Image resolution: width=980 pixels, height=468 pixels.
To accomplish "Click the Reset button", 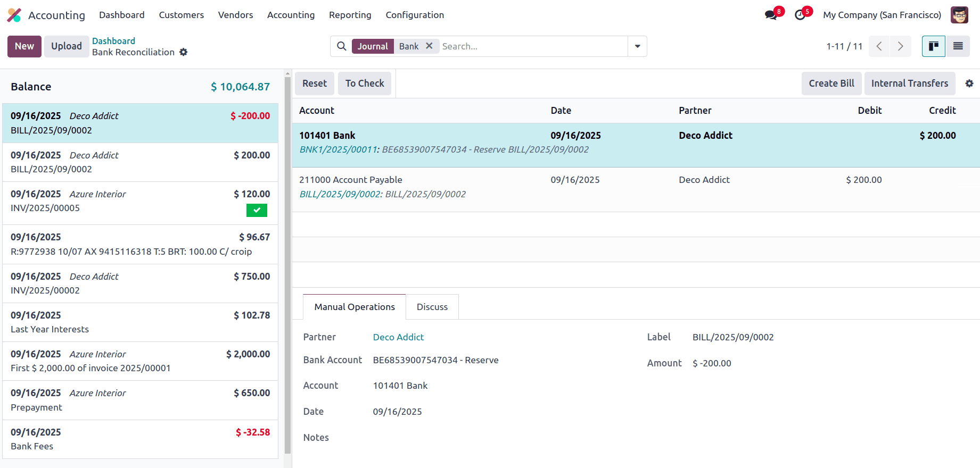I will [315, 83].
